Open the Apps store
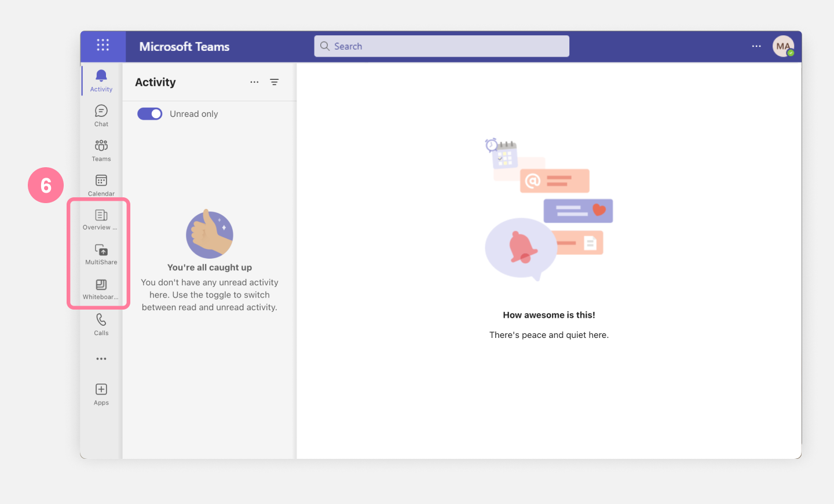The image size is (834, 504). point(101,395)
